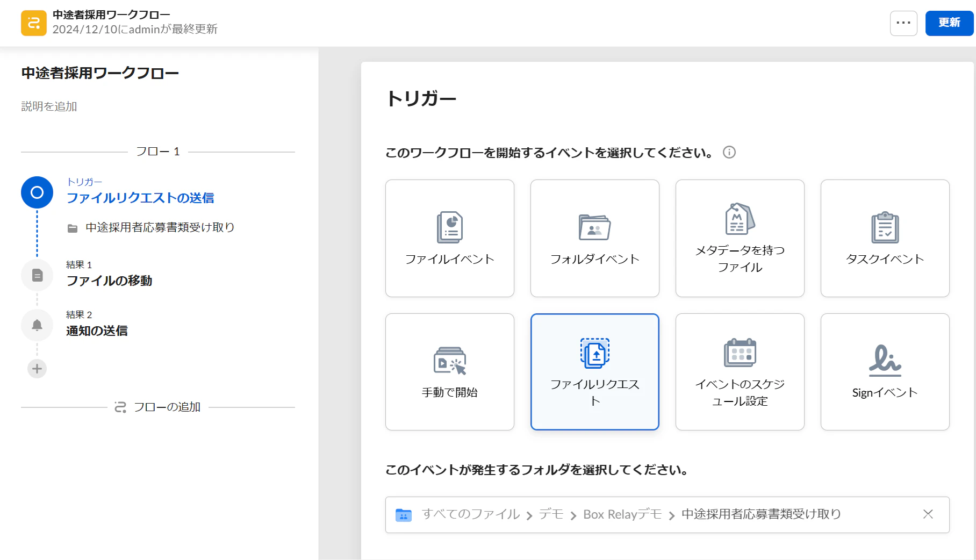Viewport: 976px width, 560px height.
Task: Choose the ファイルリクエスト trigger card
Action: (595, 372)
